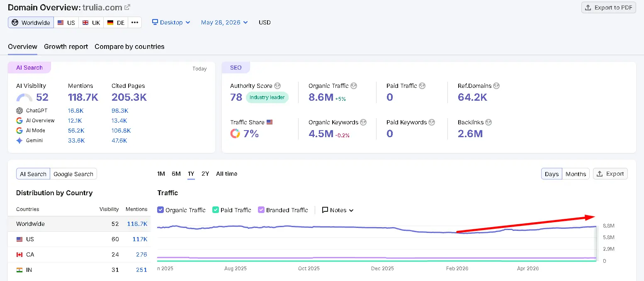644x281 pixels.
Task: Set chart range to 1Y
Action: pyautogui.click(x=191, y=174)
